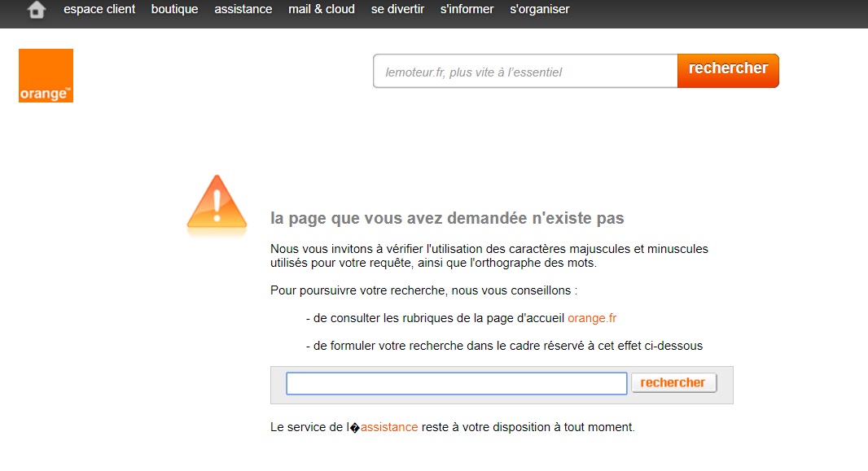Open the top-bar assistance menu item
This screenshot has height=471, width=868.
pyautogui.click(x=243, y=10)
